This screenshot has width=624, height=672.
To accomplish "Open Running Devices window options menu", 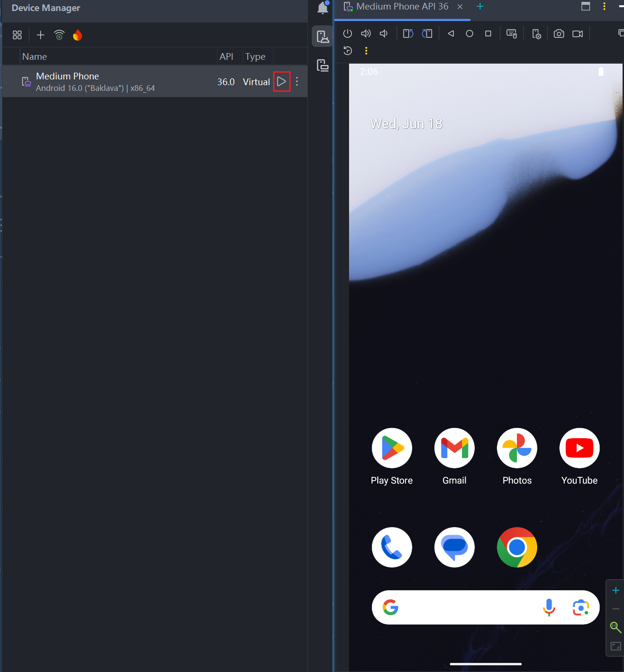I will coord(604,6).
